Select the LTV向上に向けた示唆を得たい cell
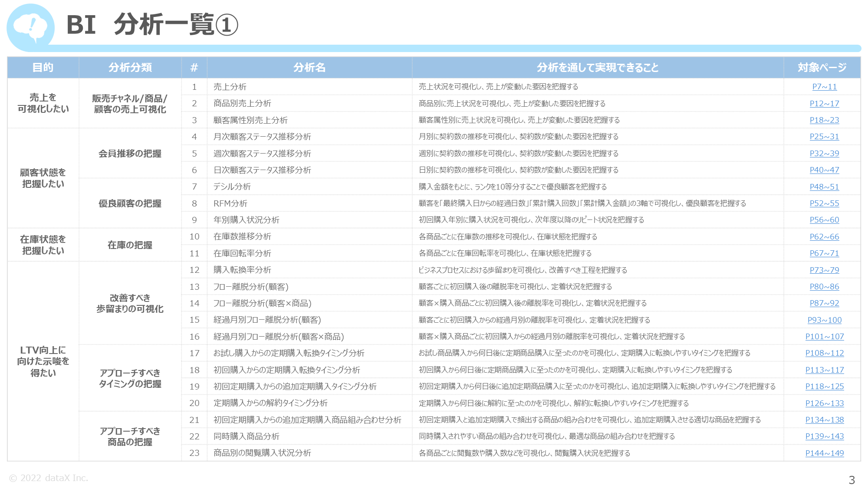This screenshot has width=868, height=488. 43,361
